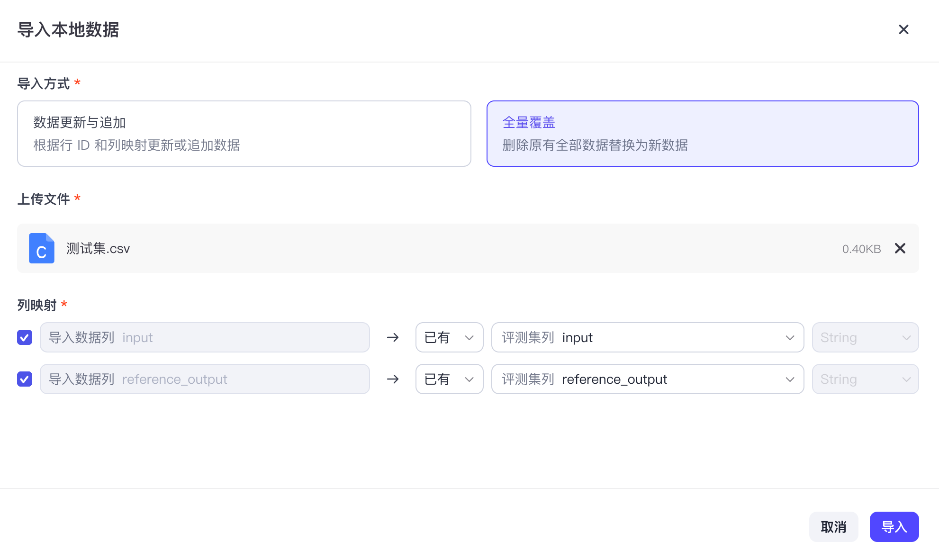This screenshot has height=560, width=939.
Task: Open the 已有 dropdown in the input row
Action: point(449,337)
